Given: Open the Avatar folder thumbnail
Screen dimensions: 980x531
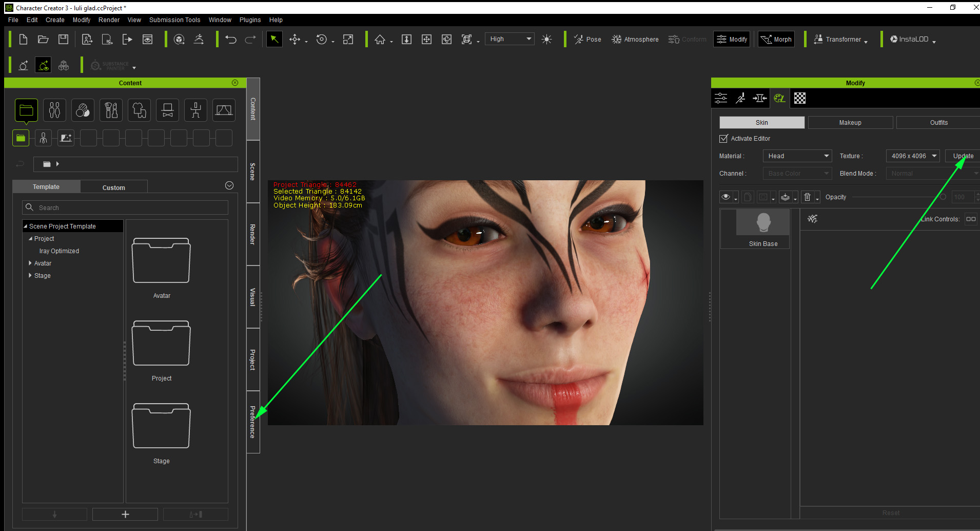Looking at the screenshot, I should click(x=161, y=260).
